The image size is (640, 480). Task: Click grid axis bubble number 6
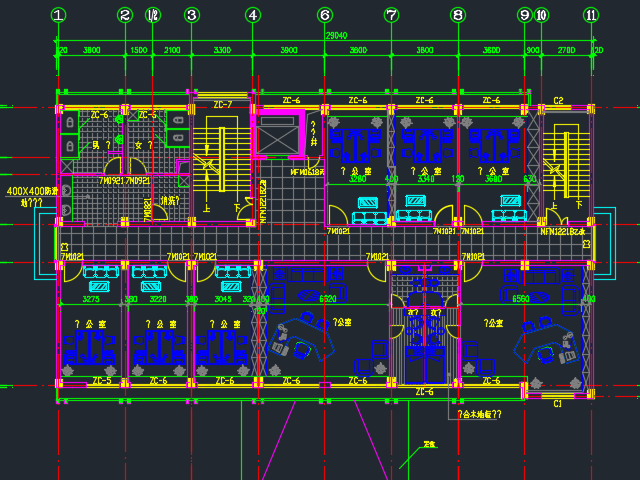coord(324,15)
